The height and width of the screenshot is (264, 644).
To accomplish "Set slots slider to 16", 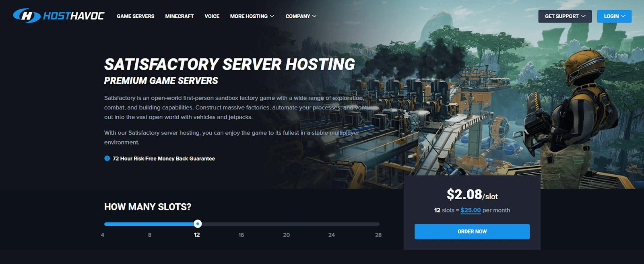I will 241,235.
